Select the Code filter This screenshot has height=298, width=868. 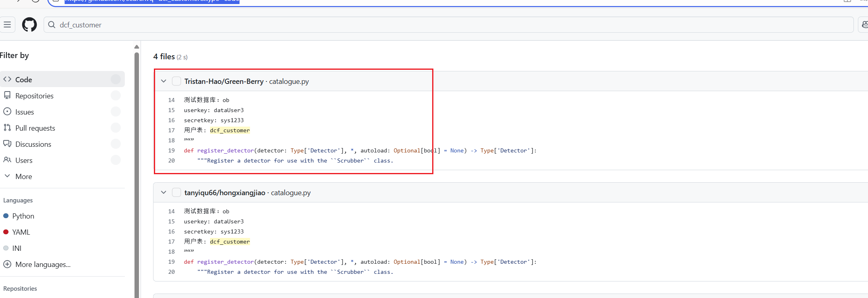tap(23, 79)
